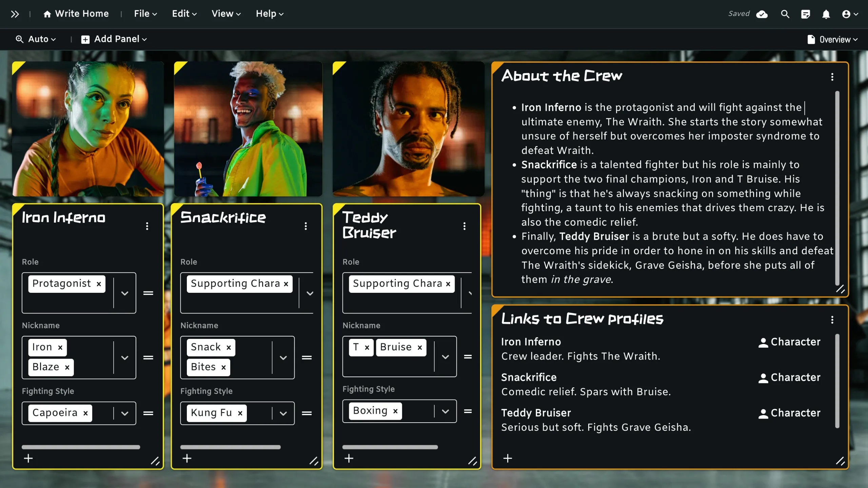
Task: Remove the Boxing fighting style tag
Action: click(395, 411)
